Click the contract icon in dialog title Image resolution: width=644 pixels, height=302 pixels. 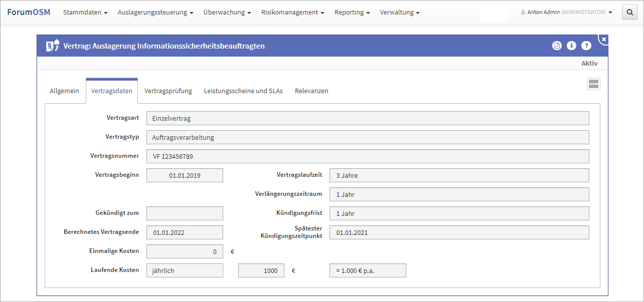pyautogui.click(x=53, y=46)
